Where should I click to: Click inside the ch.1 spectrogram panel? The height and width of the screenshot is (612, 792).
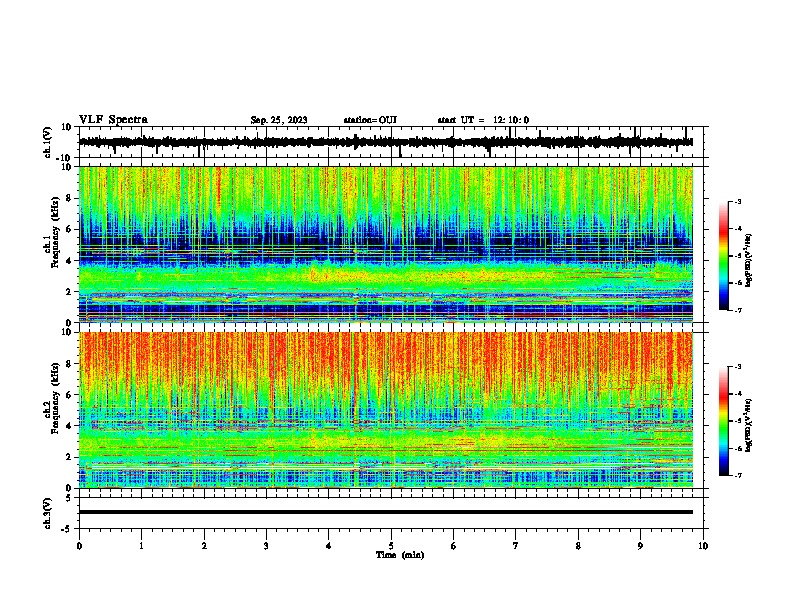pyautogui.click(x=385, y=244)
